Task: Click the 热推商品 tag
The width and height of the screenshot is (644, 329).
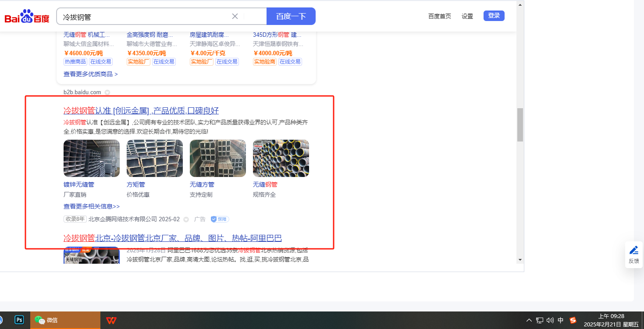Action: [x=75, y=62]
